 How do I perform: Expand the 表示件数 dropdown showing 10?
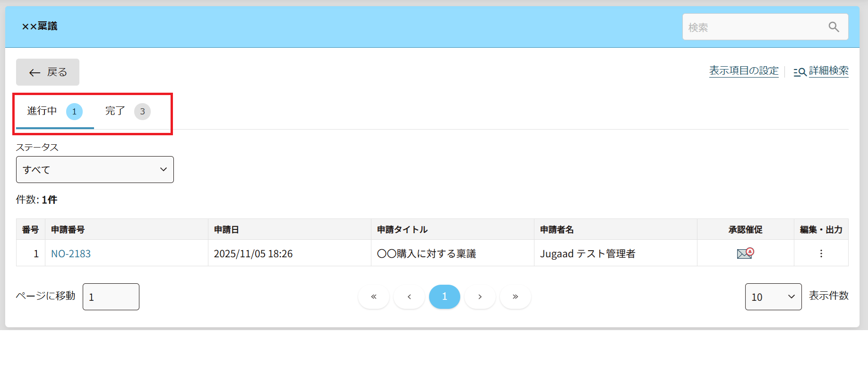point(773,297)
